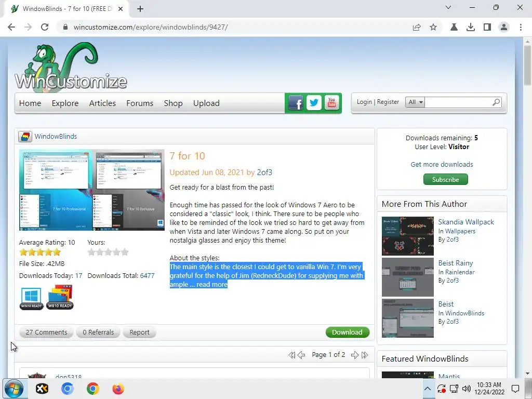Viewport: 532px width, 399px height.
Task: Open the Explore menu item
Action: tap(65, 103)
